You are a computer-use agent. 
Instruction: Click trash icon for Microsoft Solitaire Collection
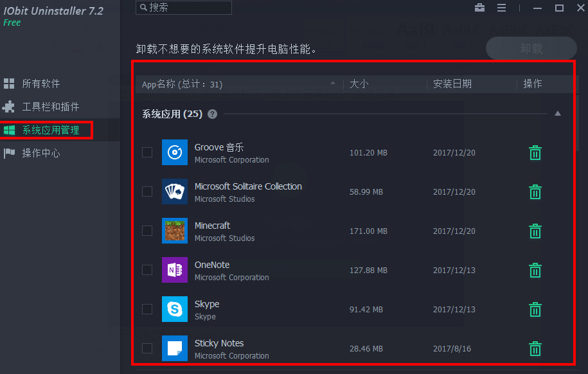pos(535,191)
